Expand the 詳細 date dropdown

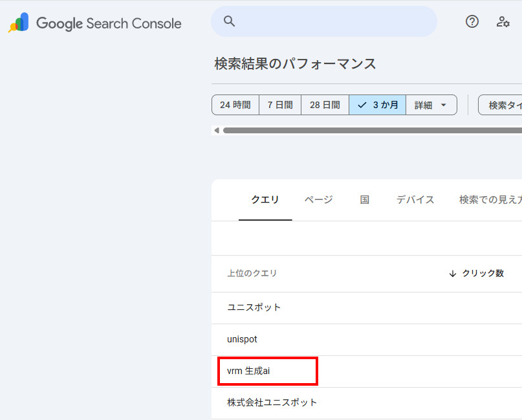[431, 105]
